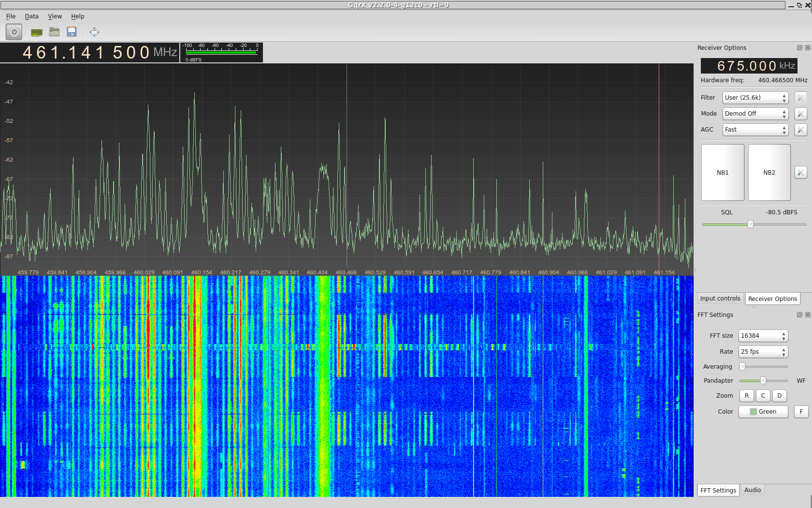Open demodulator options icon beside Mode

(800, 114)
